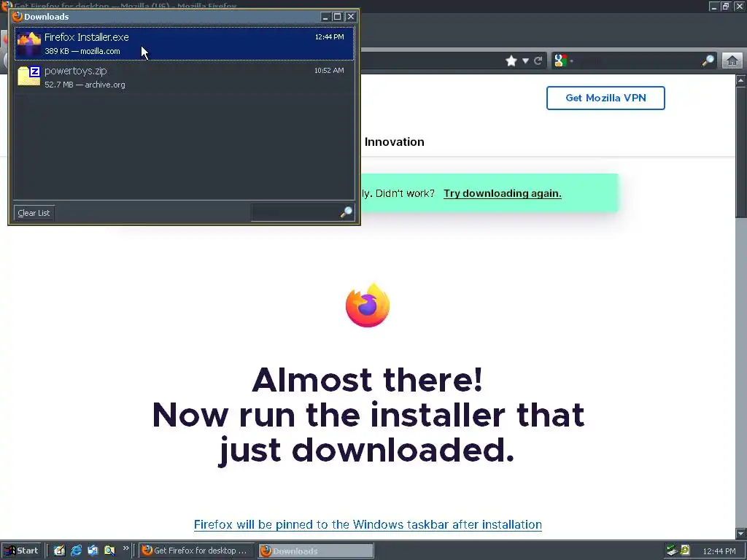
Task: Click the page scrollbar down arrow
Action: [x=741, y=533]
